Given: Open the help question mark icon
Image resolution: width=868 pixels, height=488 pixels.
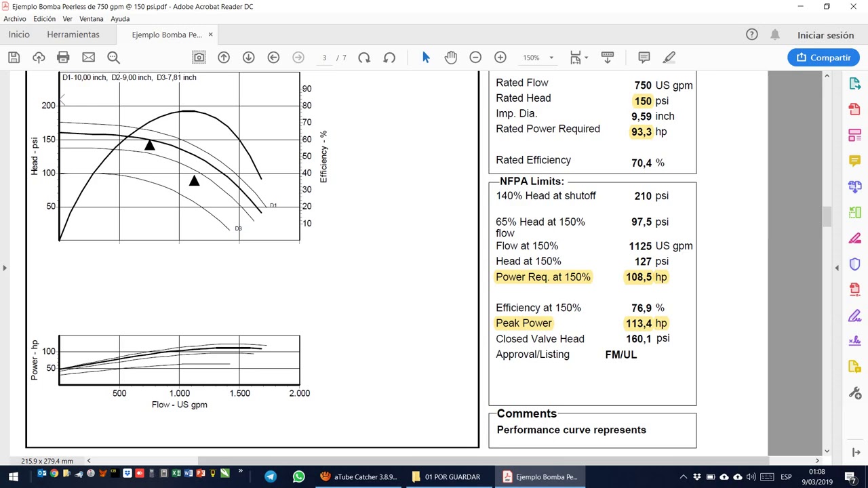Looking at the screenshot, I should coord(752,35).
